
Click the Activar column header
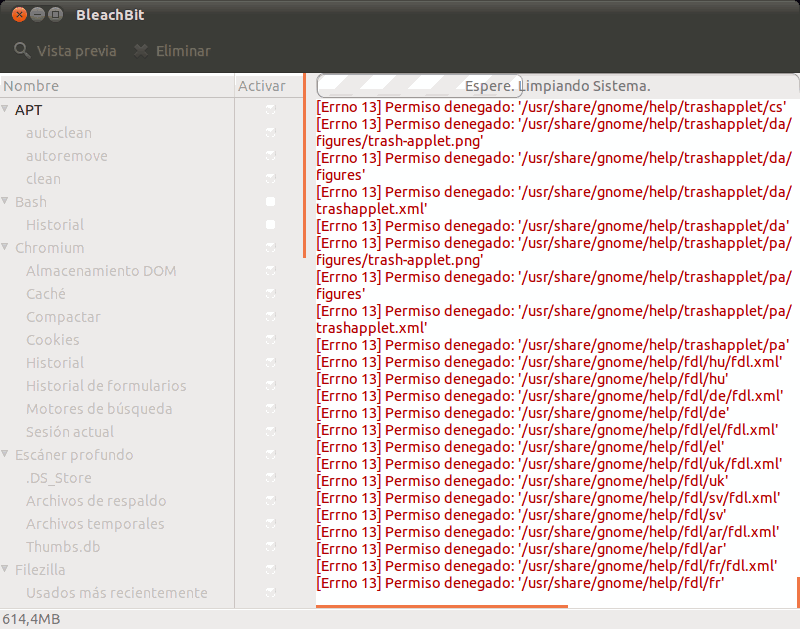[x=262, y=86]
